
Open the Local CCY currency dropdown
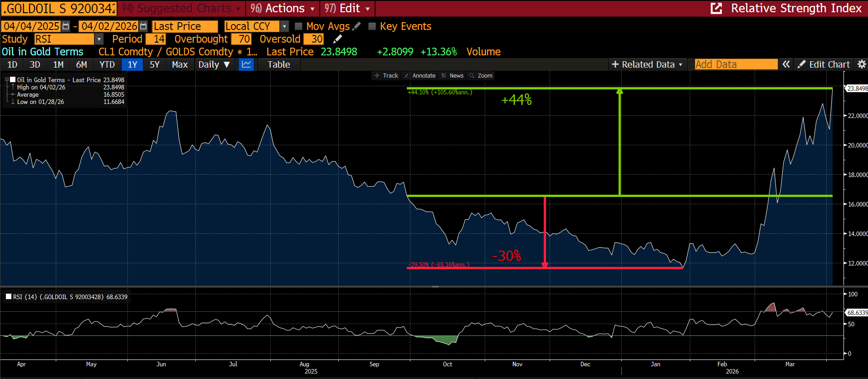(284, 26)
